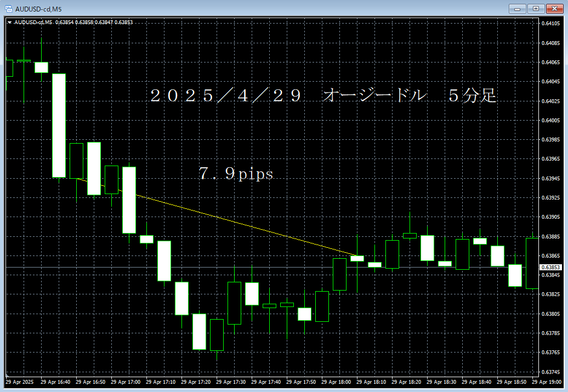Viewport: 568px width, 392px height.
Task: Close the AUDUSD-cd,M5 chart window
Action: (x=554, y=9)
